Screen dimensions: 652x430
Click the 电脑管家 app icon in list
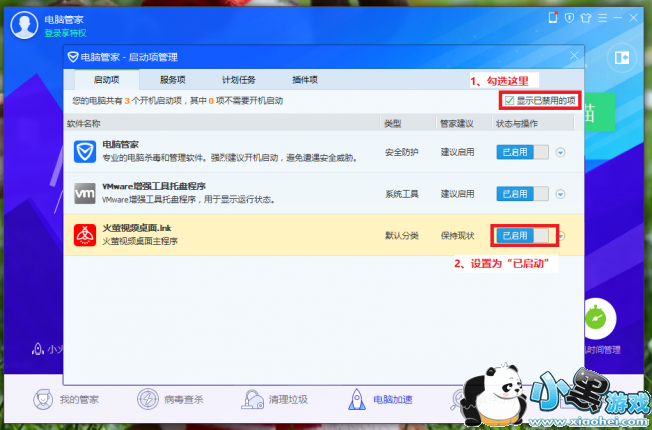(85, 152)
